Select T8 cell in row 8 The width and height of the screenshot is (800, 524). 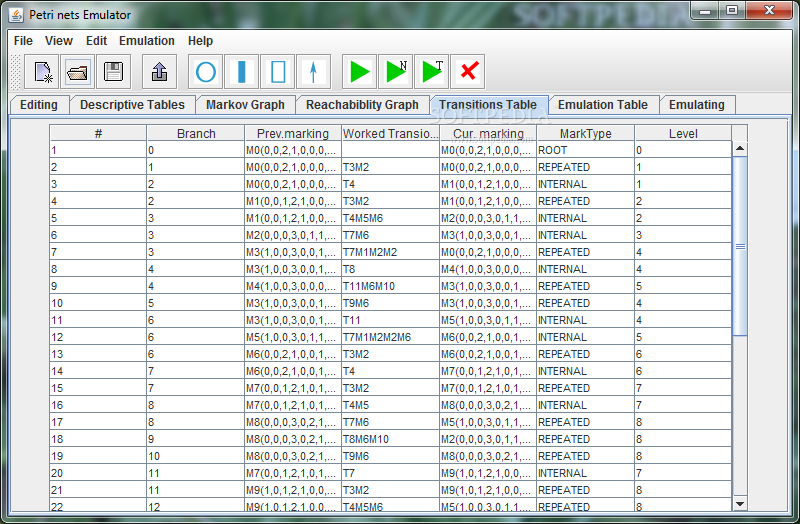point(390,269)
